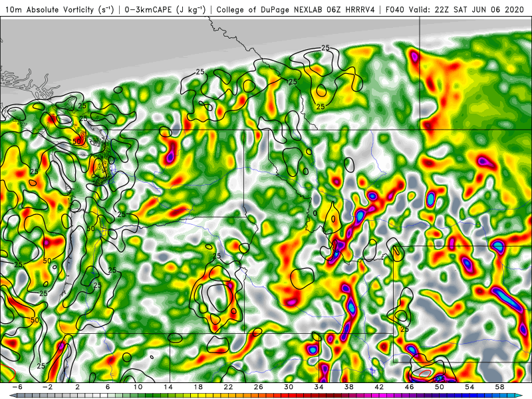The width and height of the screenshot is (532, 399).
Task: Click the '-6' color bar label
Action: tap(17, 387)
